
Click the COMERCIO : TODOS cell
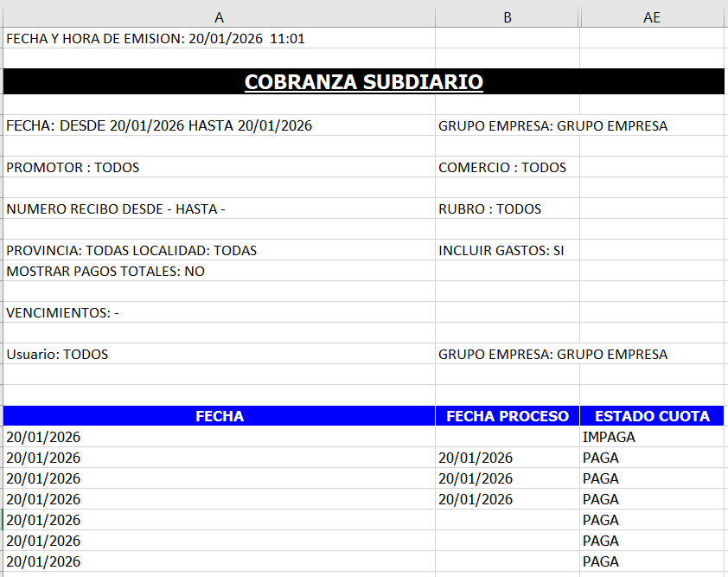[x=502, y=168]
